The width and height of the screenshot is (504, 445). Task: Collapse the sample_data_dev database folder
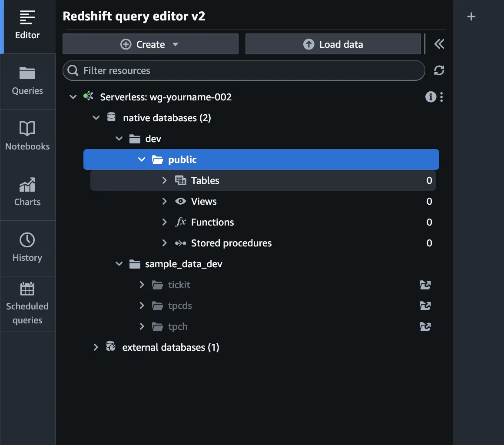pos(119,264)
